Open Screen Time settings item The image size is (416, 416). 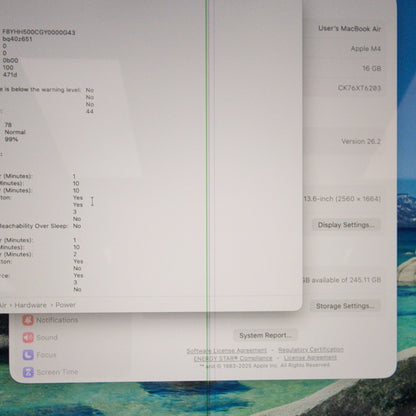[x=57, y=372]
